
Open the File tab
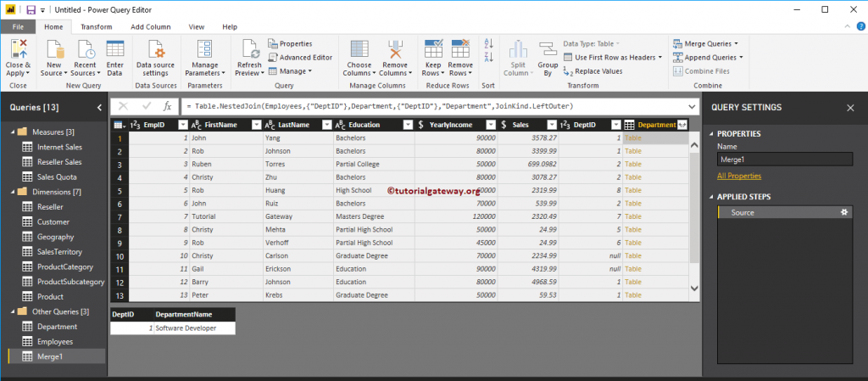click(x=18, y=26)
